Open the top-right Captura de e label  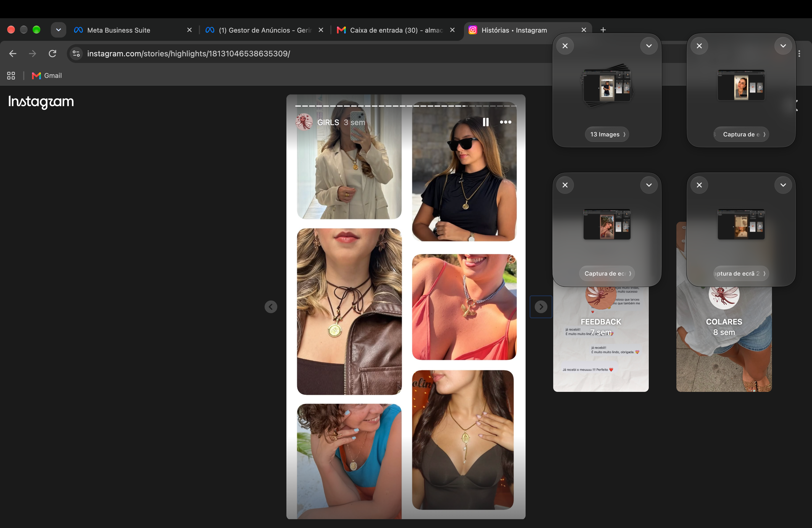pyautogui.click(x=741, y=134)
